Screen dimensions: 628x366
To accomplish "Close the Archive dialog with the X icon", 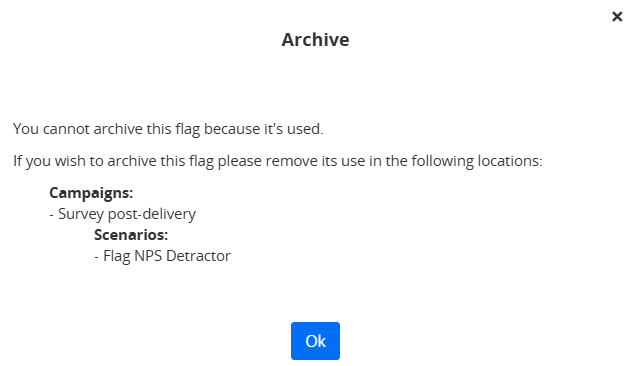I will tap(617, 16).
